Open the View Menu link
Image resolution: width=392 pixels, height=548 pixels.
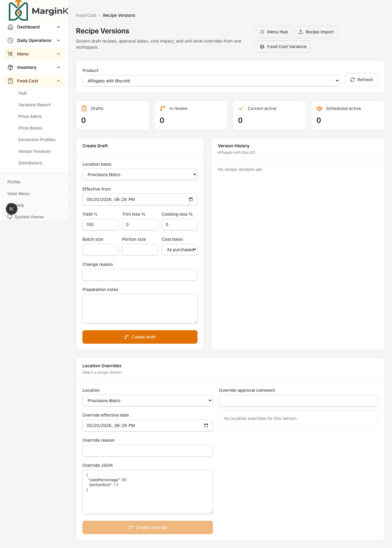click(x=18, y=194)
